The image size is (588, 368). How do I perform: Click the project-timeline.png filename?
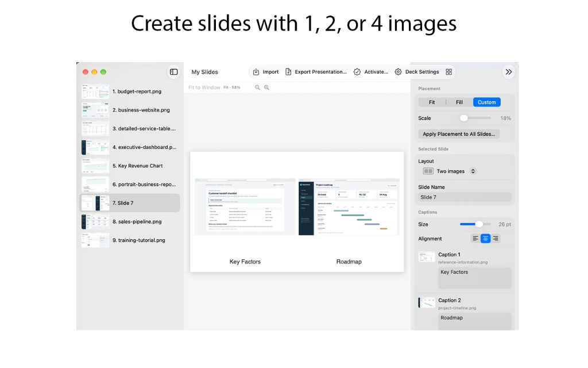click(457, 308)
